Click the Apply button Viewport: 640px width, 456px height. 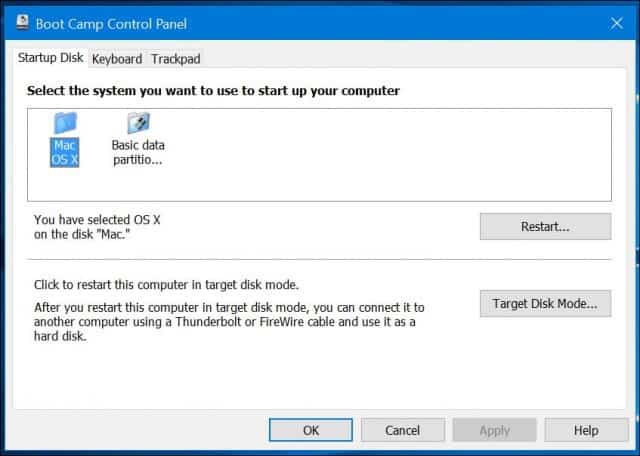coord(494,430)
